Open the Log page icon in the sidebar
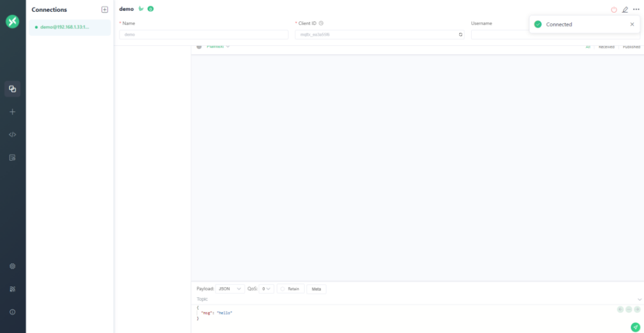The image size is (644, 333). pos(13,158)
